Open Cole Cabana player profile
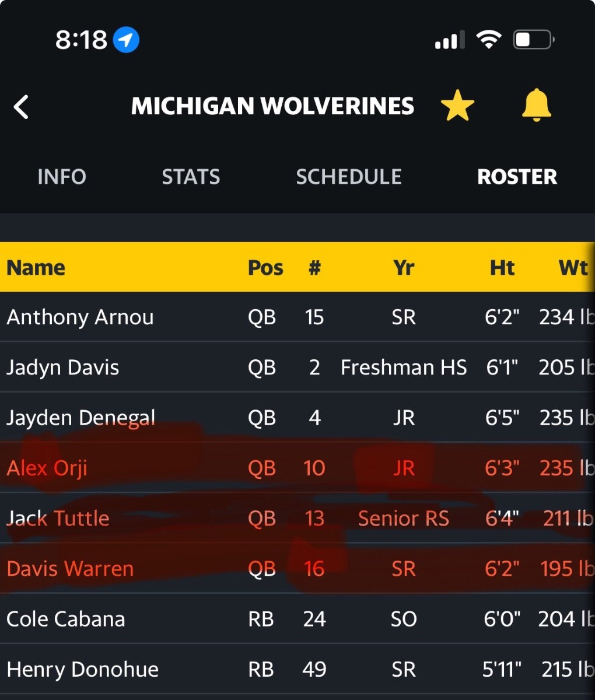The height and width of the screenshot is (700, 595). coord(66,619)
